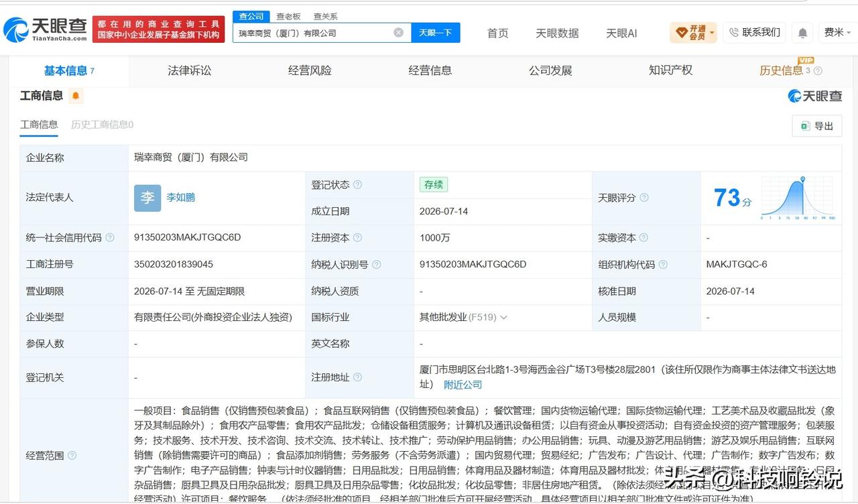
Task: Switch search mode to 查公司
Action: pyautogui.click(x=251, y=16)
